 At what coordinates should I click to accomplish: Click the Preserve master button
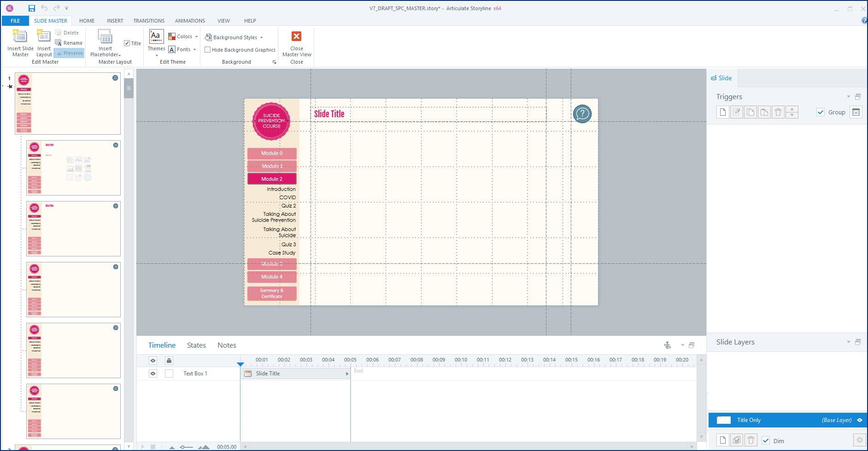pos(69,53)
